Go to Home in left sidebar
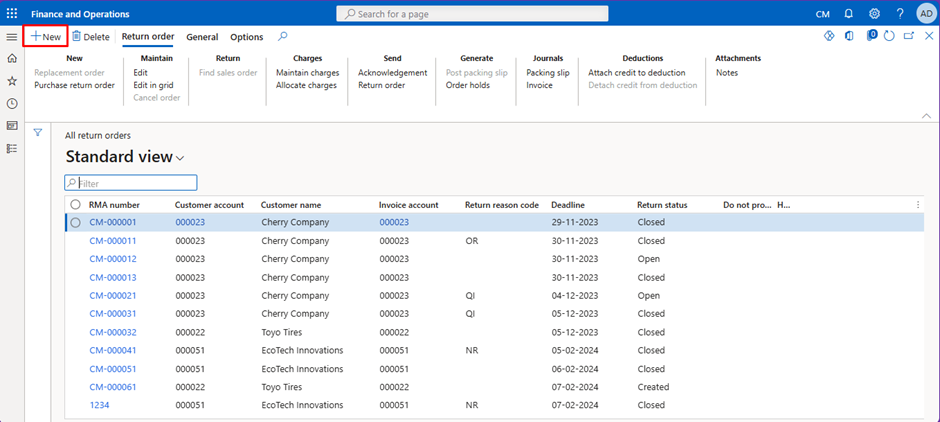Image resolution: width=940 pixels, height=422 pixels. [x=11, y=59]
